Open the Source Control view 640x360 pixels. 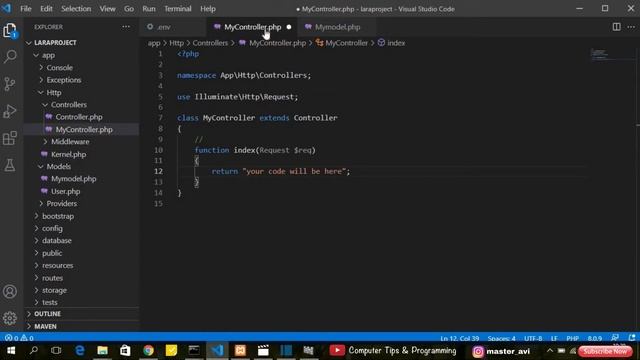(x=10, y=84)
